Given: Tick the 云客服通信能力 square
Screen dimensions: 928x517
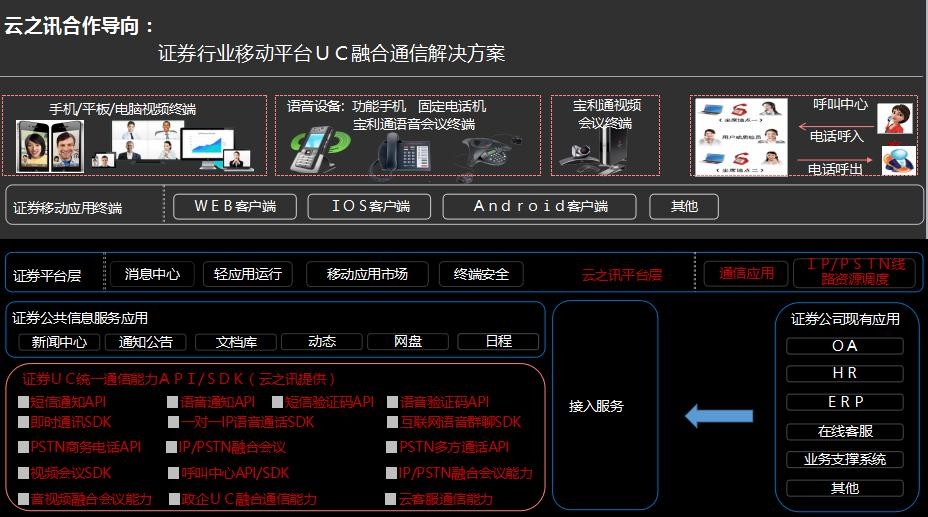Looking at the screenshot, I should 391,499.
